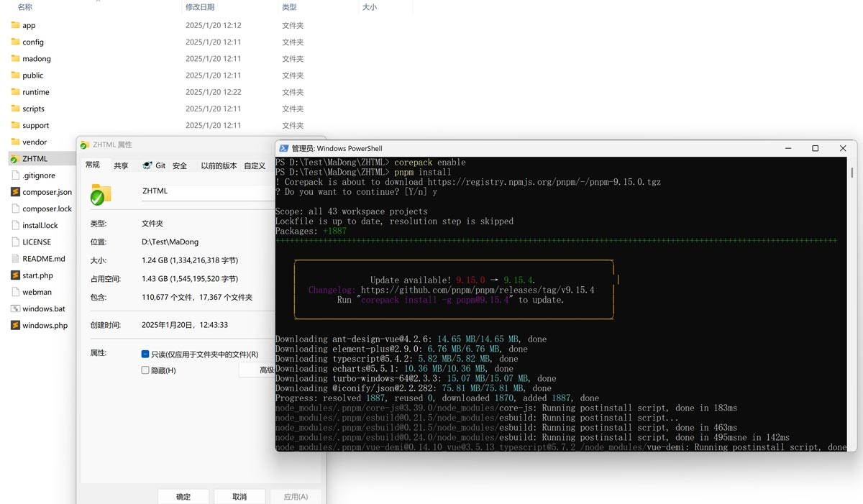Image resolution: width=863 pixels, height=504 pixels.
Task: Select the runtime folder icon
Action: pyautogui.click(x=16, y=92)
